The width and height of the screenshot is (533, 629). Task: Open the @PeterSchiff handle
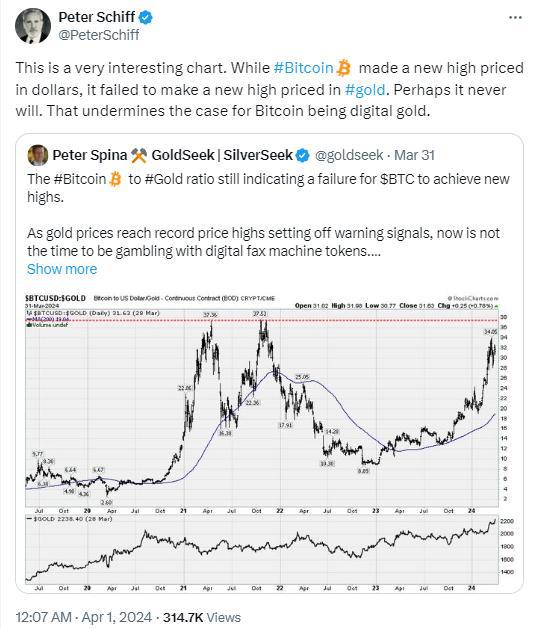click(99, 35)
